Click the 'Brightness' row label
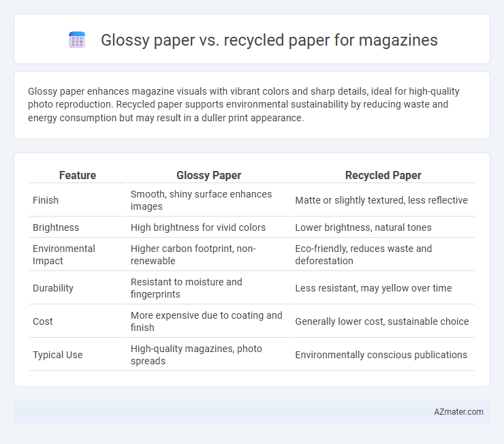The width and height of the screenshot is (504, 444). click(x=56, y=227)
